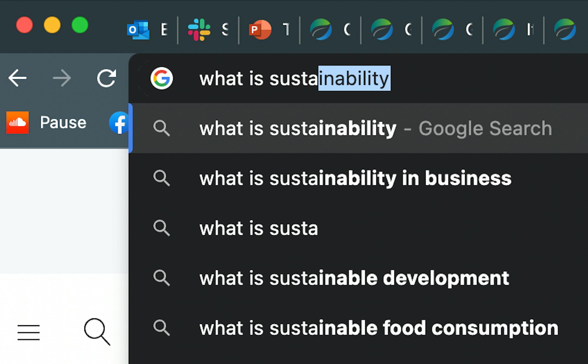The width and height of the screenshot is (588, 364).
Task: Choose "what is sustainable food consumption" suggestion
Action: (x=379, y=328)
